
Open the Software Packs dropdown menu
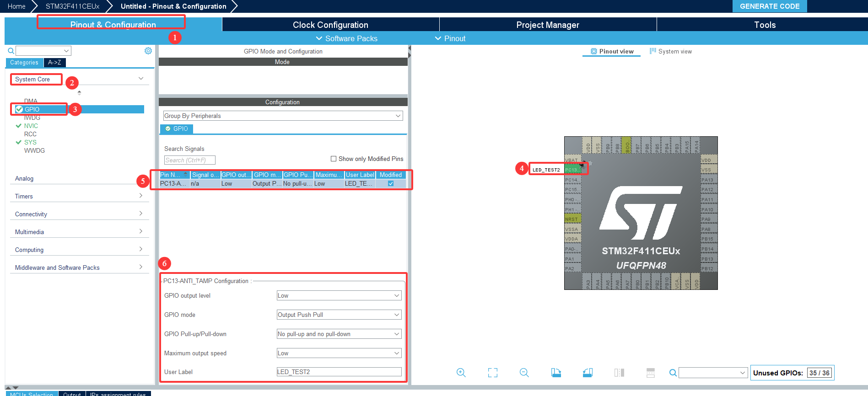pyautogui.click(x=346, y=38)
